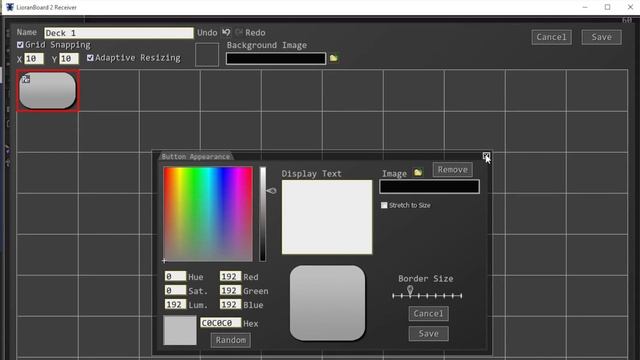The width and height of the screenshot is (640, 360).
Task: Click Save in Button Appearance dialog
Action: (x=428, y=333)
